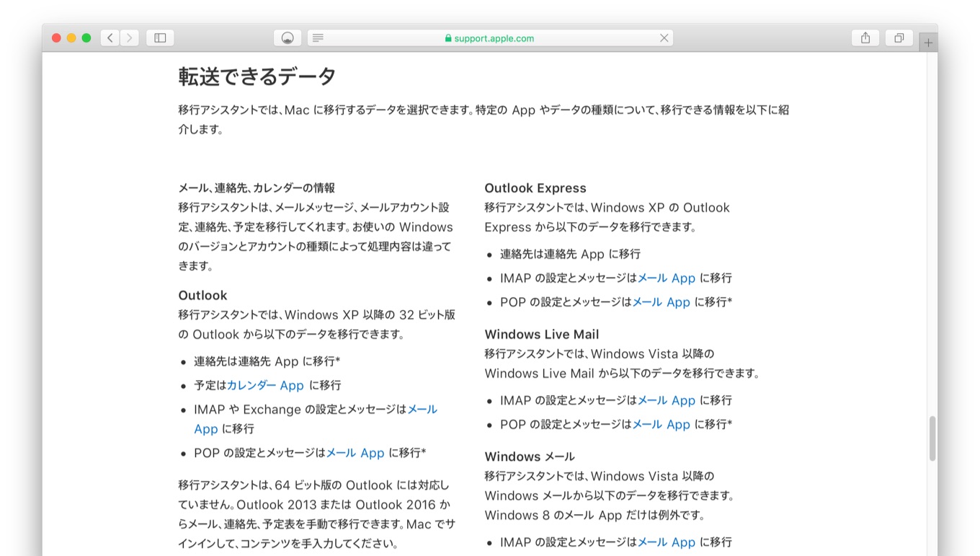Open メール link in Outlook IMAP や Exchange line

click(x=422, y=409)
